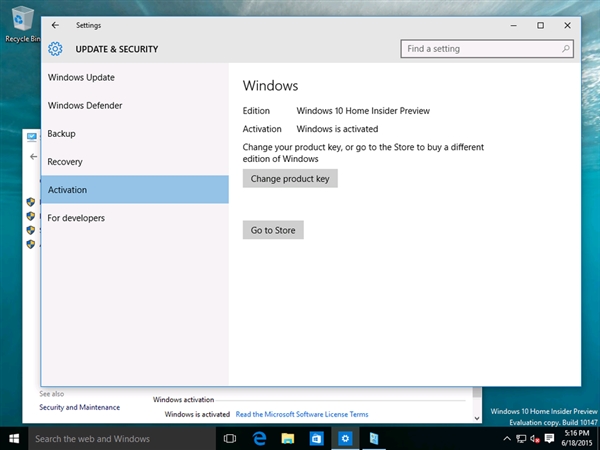Image resolution: width=600 pixels, height=450 pixels.
Task: Focus the Find a setting box
Action: coord(487,49)
